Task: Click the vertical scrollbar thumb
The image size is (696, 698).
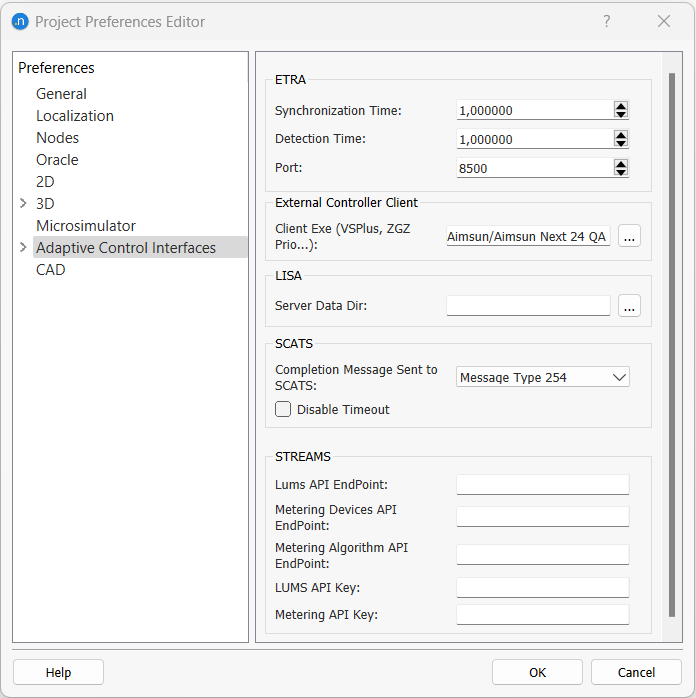Action: pos(672,345)
